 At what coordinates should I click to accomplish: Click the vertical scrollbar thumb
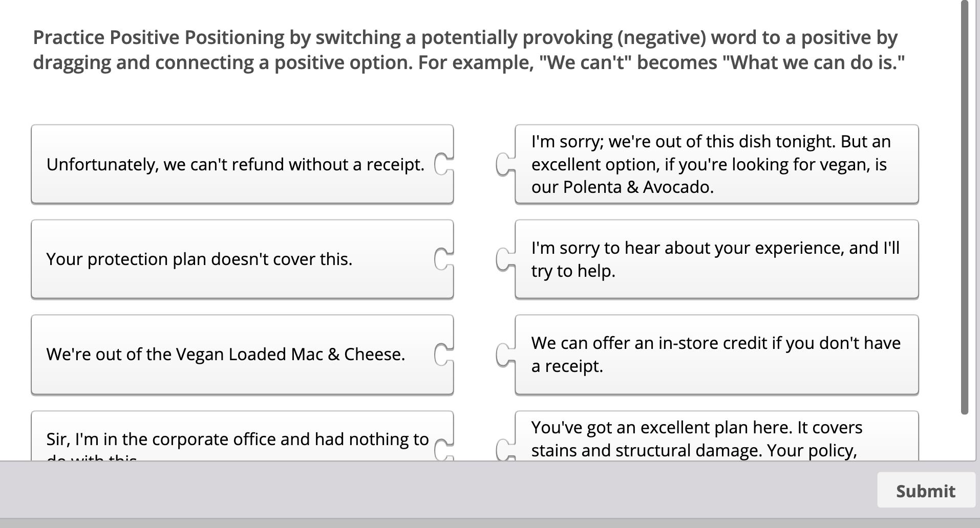(x=965, y=205)
